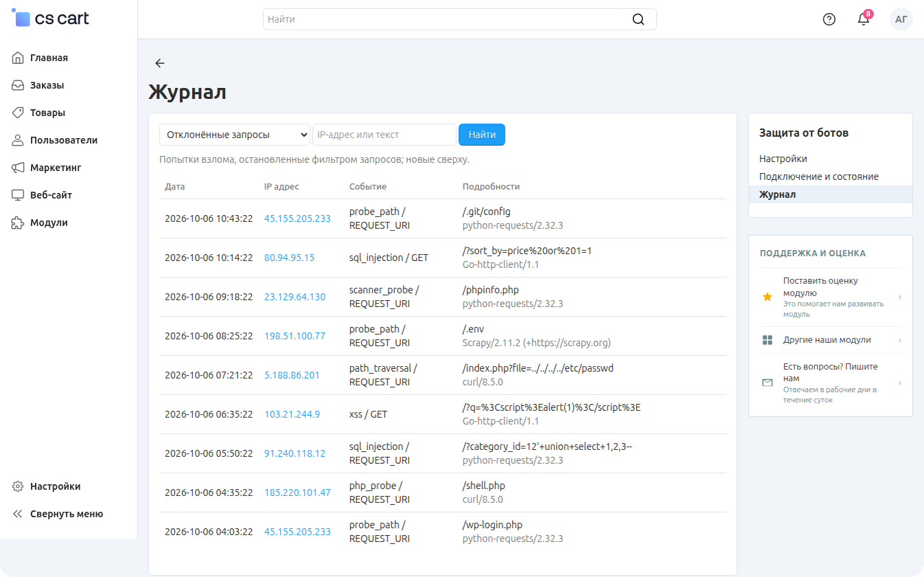
Task: Open Настройки in Защита от ботов panel
Action: point(783,159)
